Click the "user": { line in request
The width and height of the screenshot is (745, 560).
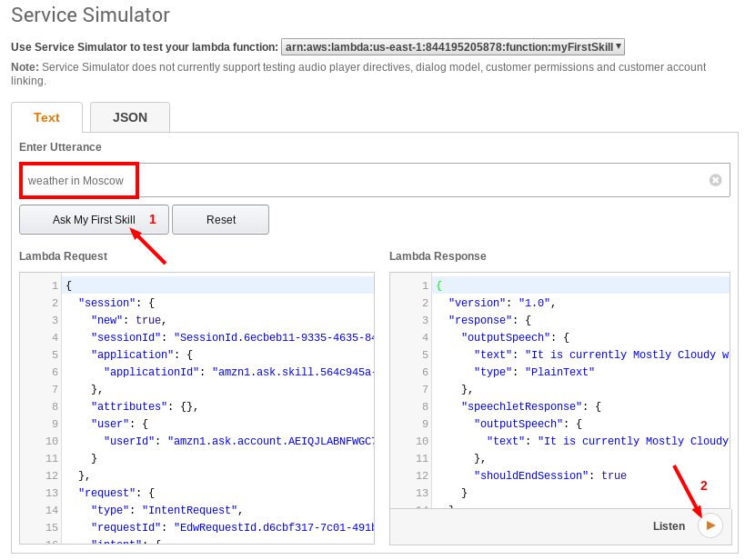(119, 424)
